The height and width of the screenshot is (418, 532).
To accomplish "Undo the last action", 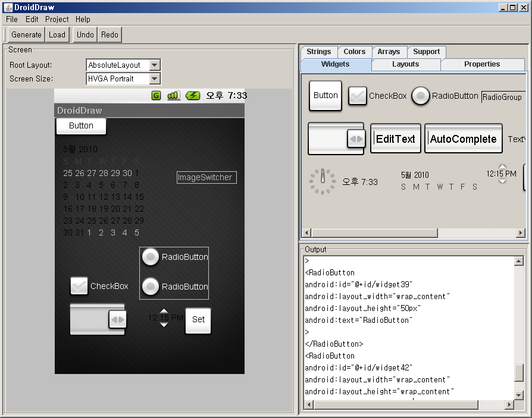I will pos(85,34).
